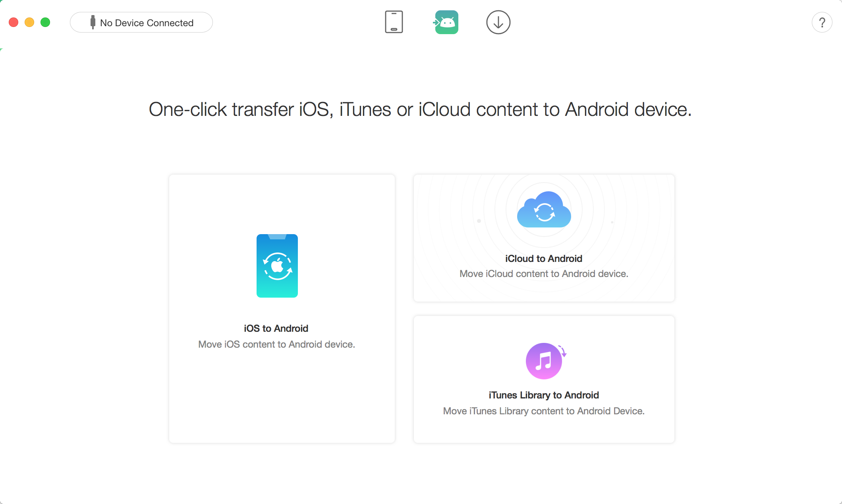Choose iTunes Library to Android title
Viewport: 842px width, 504px height.
tap(544, 395)
